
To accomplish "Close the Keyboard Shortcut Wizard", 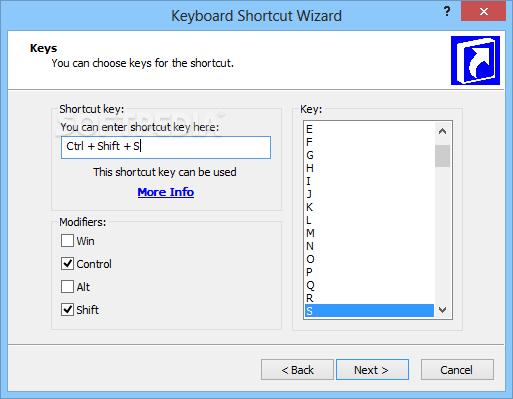I will pos(483,12).
